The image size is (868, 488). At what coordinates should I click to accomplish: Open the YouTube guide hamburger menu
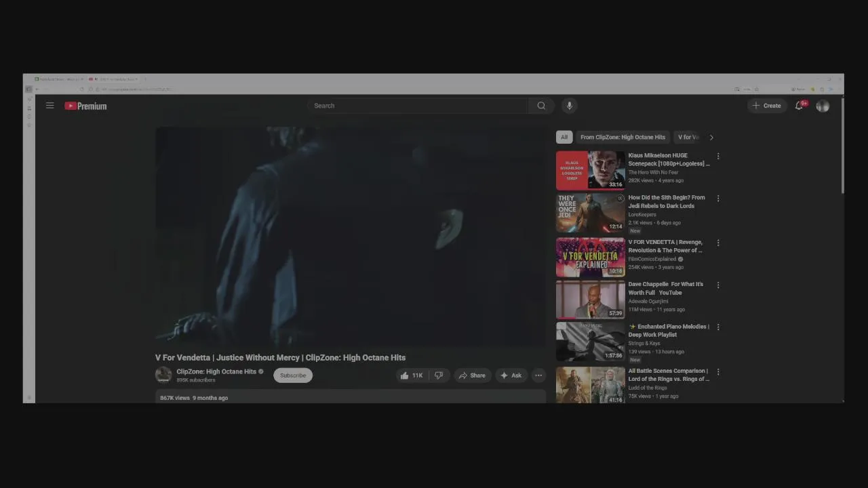[50, 106]
